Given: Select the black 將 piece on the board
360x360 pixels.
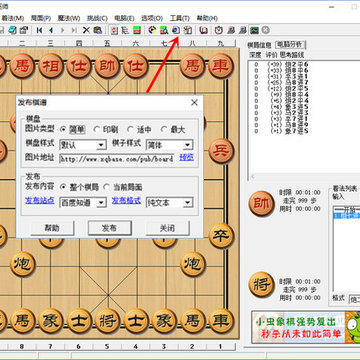Looking at the screenshot, I should [x=108, y=321].
